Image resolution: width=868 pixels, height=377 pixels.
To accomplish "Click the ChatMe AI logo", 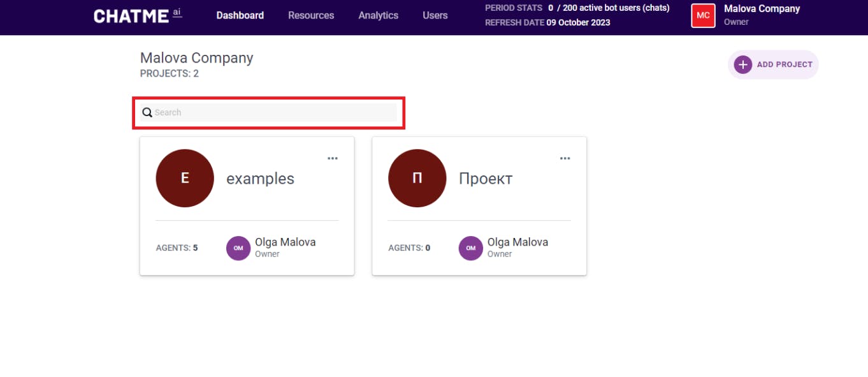I will (x=138, y=16).
